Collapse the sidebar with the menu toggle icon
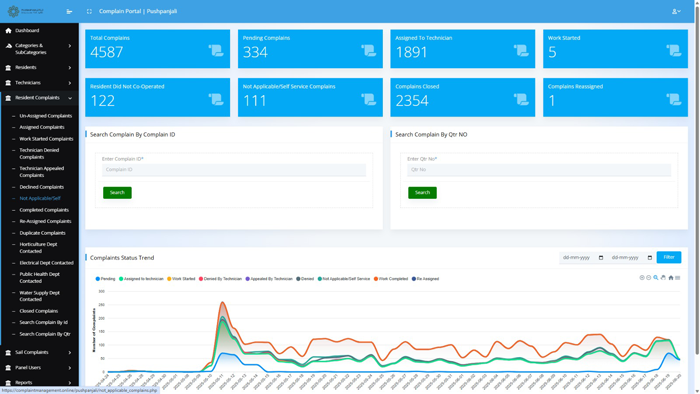The width and height of the screenshot is (700, 394). 69,11
